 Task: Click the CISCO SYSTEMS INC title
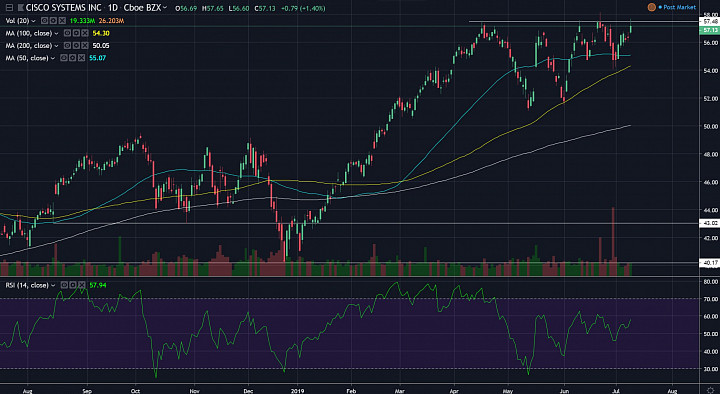point(63,8)
